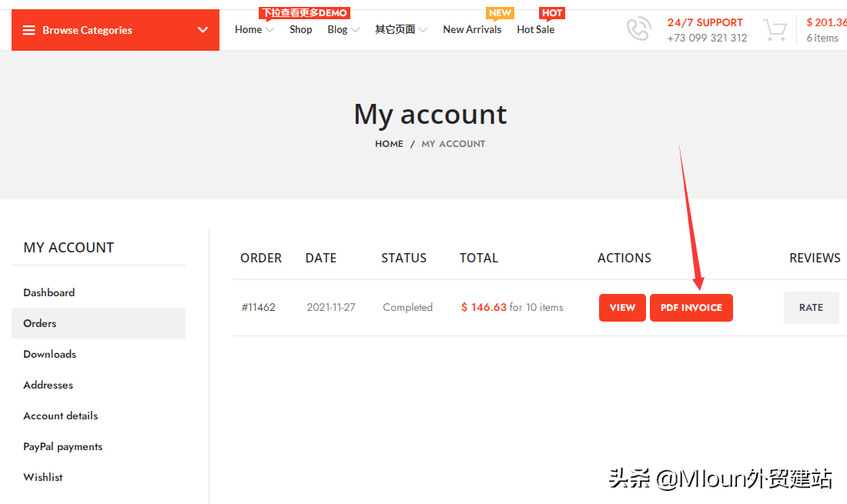The height and width of the screenshot is (504, 847).
Task: Click the phone support icon
Action: (x=638, y=29)
